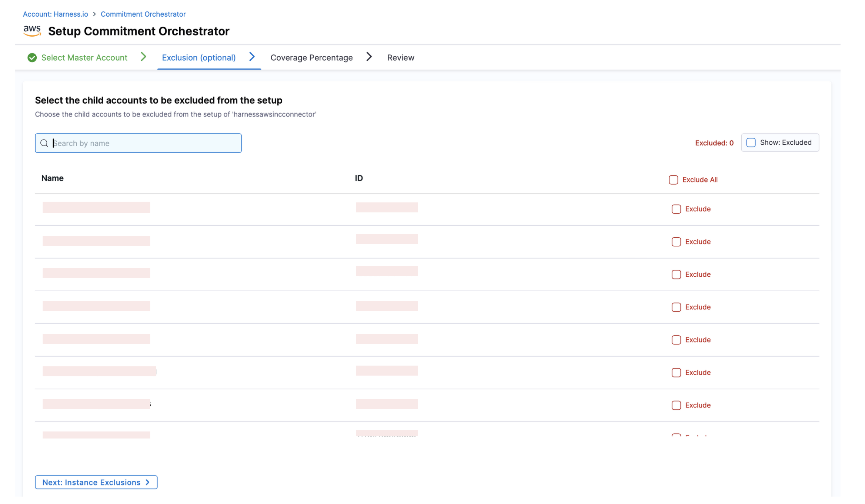This screenshot has height=504, width=865.
Task: Check Exclude for the sixth account row
Action: tap(676, 373)
